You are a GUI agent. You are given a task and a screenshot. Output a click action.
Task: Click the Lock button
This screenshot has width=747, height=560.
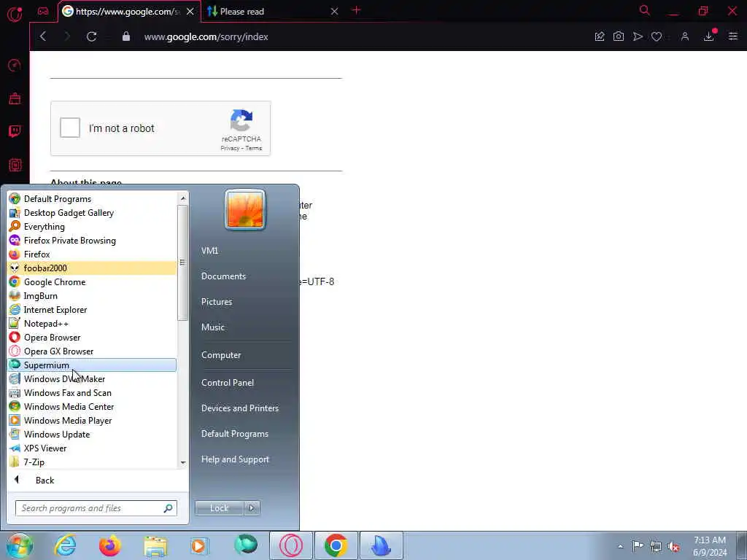pyautogui.click(x=219, y=508)
